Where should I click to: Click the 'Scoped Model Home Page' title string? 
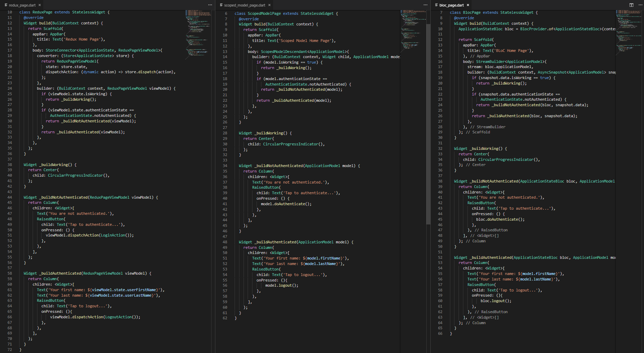[305, 41]
